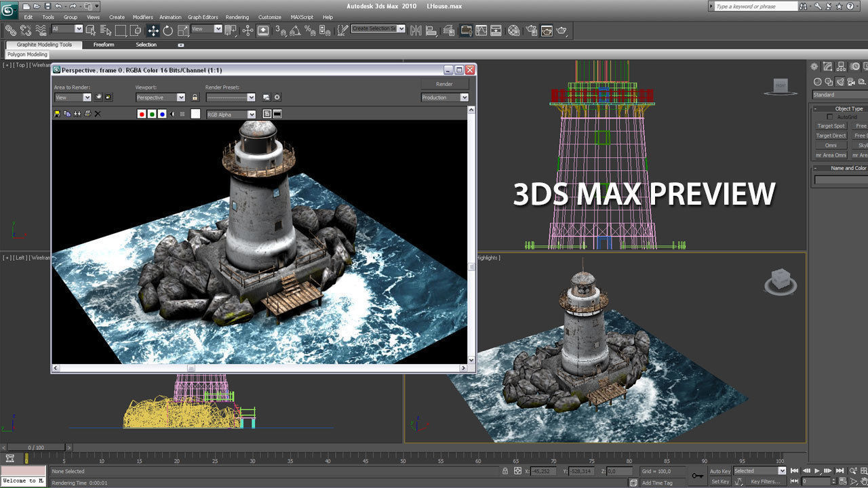
Task: Open the Material Editor icon
Action: [514, 30]
